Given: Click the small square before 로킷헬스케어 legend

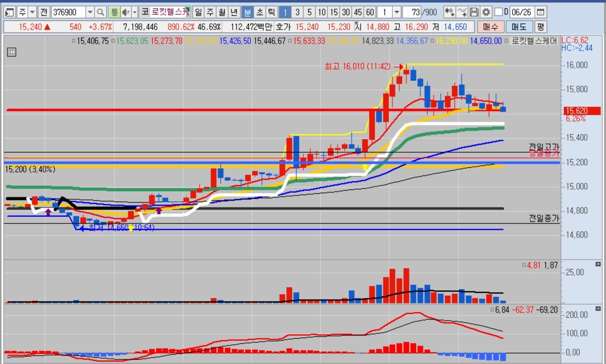Looking at the screenshot, I should pos(507,41).
